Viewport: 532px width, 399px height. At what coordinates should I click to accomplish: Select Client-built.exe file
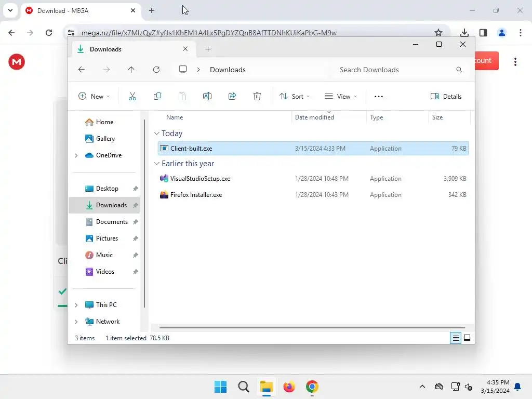(x=313, y=149)
